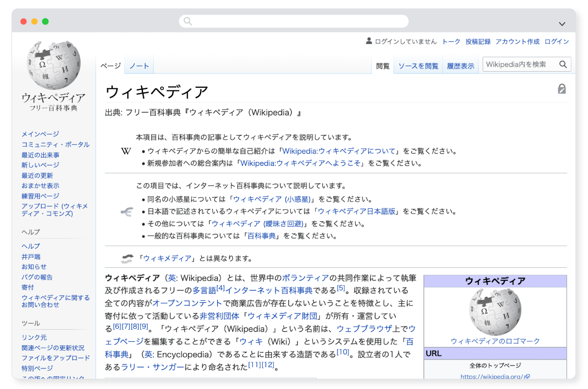Open コミュニティ・ポータル sidebar link
Image resolution: width=588 pixels, height=389 pixels.
55,144
